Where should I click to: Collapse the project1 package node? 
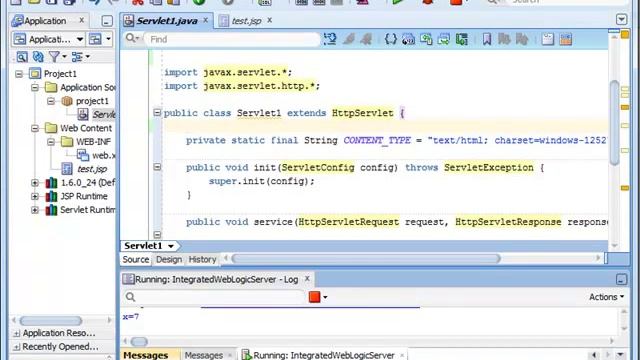click(x=51, y=101)
